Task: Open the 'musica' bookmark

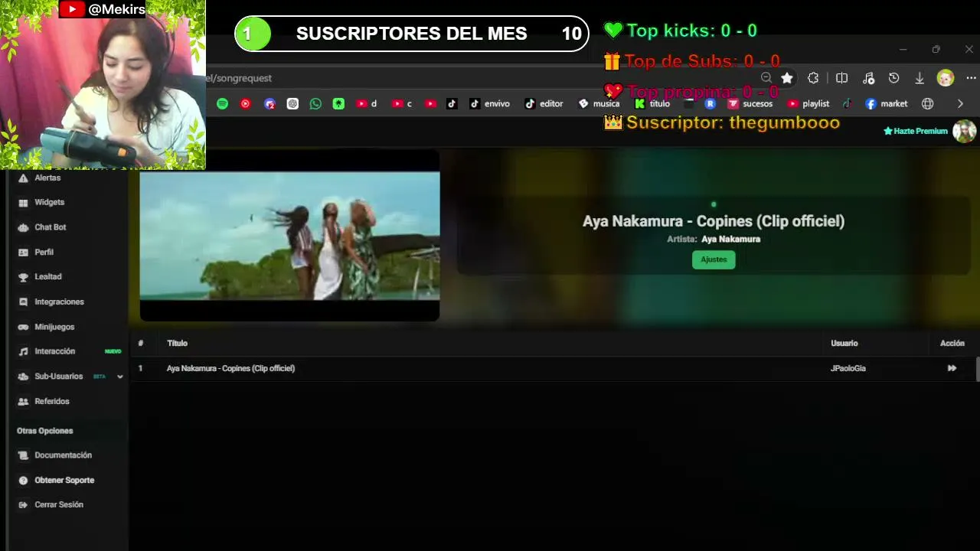Action: (x=599, y=103)
